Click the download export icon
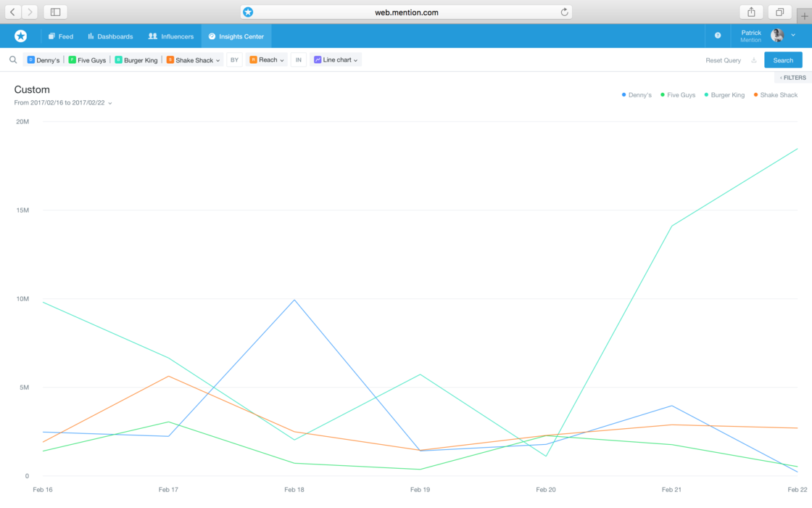This screenshot has height=508, width=812. (x=754, y=60)
